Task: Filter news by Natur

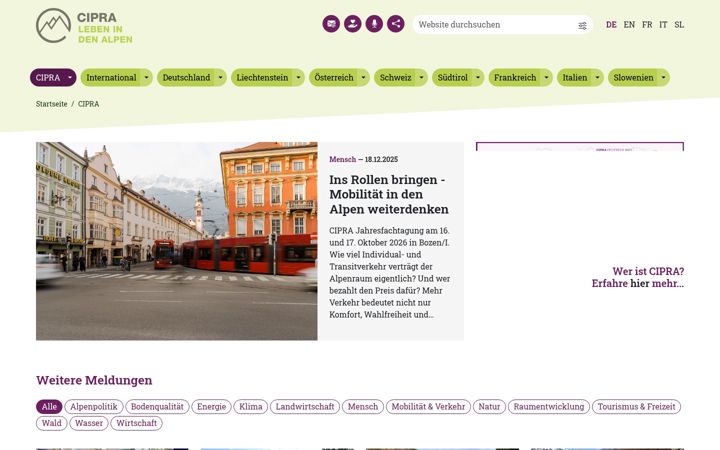Action: tap(489, 406)
